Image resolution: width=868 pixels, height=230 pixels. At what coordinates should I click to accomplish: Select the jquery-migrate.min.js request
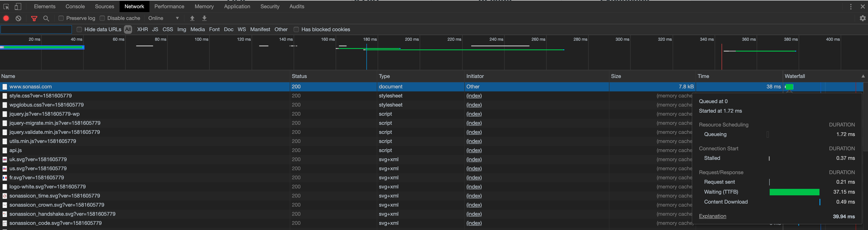346,123
